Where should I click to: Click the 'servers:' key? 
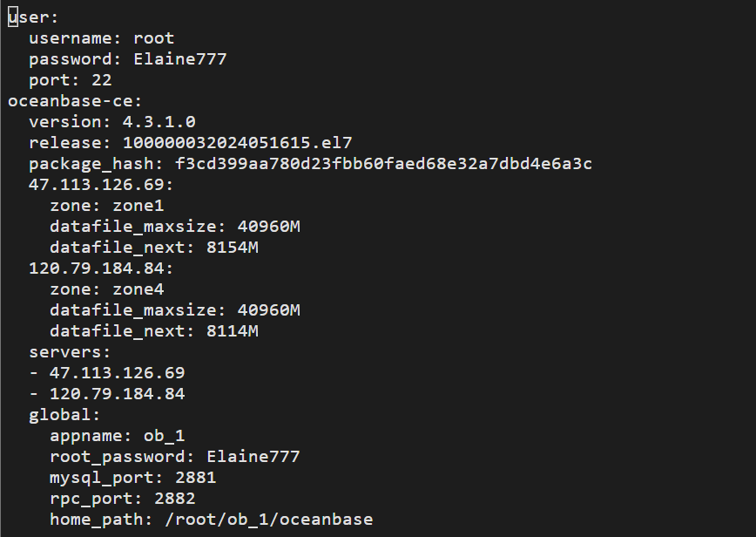click(x=70, y=351)
